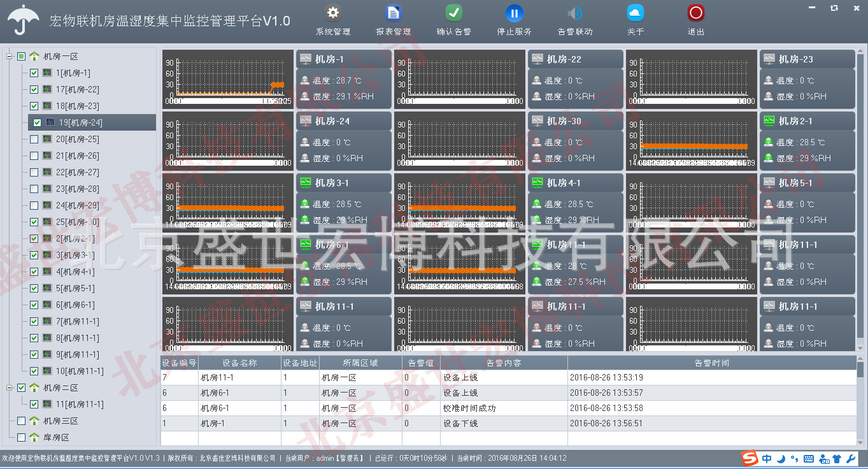Click the monitor icon beside 20[机房-25] in tree
The width and height of the screenshot is (868, 469).
coord(47,139)
